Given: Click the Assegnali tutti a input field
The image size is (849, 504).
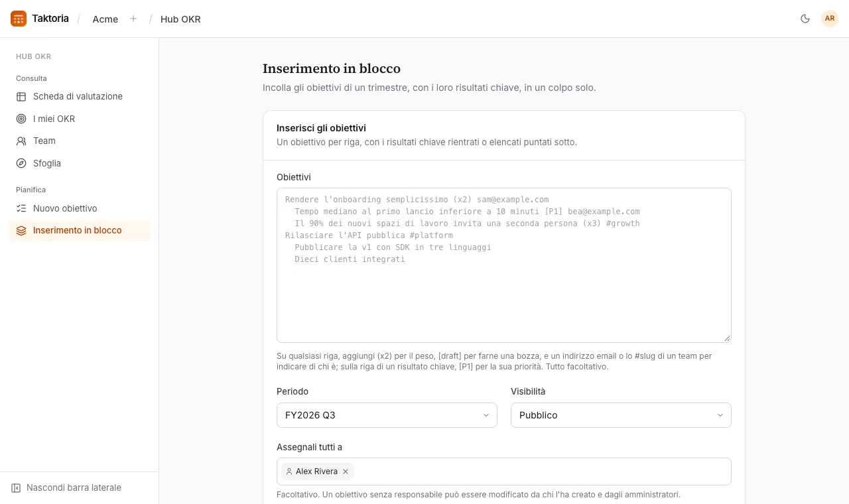Looking at the screenshot, I should 504,472.
